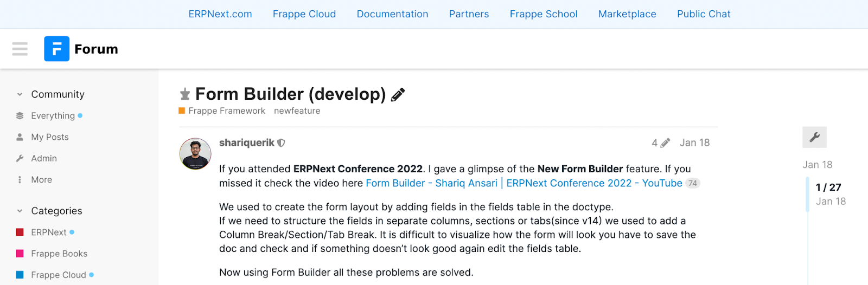The image size is (868, 285).
Task: Open the topic admin wrench menu
Action: point(814,138)
